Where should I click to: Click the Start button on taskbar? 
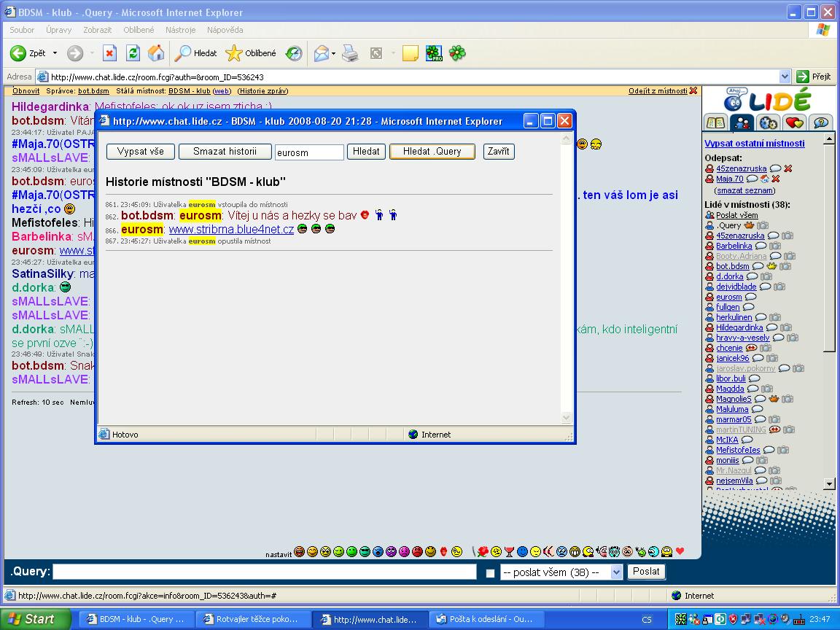point(34,619)
